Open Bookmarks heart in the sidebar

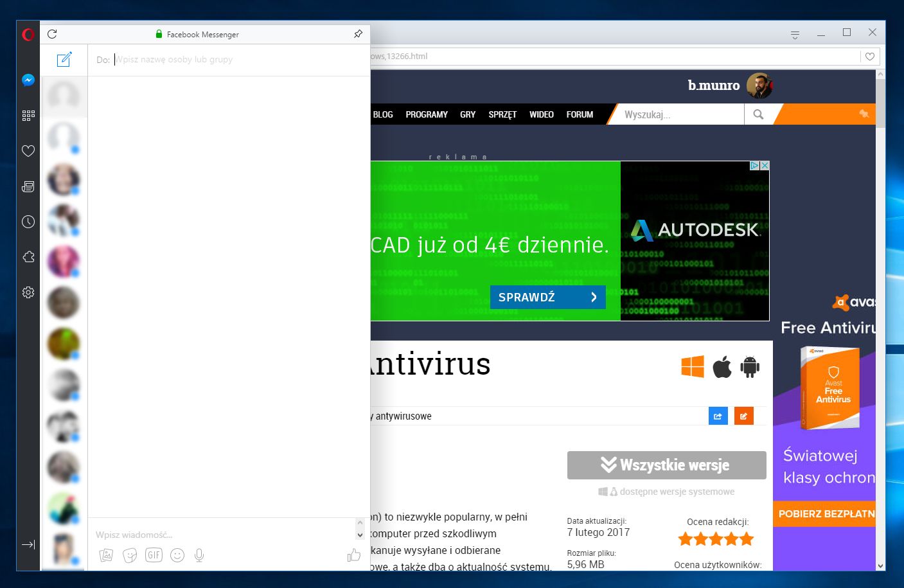28,151
